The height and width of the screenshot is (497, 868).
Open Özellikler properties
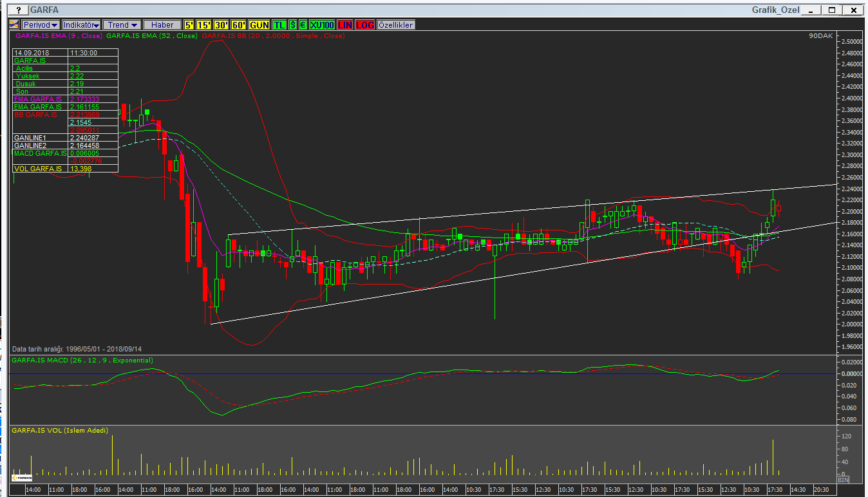pyautogui.click(x=396, y=24)
